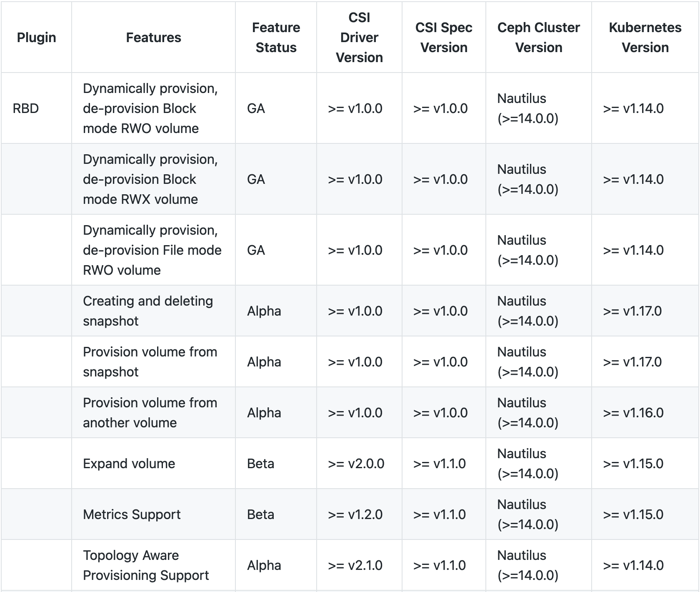Click the Metrics Support feature cell
This screenshot has height=592, width=700.
[x=153, y=514]
